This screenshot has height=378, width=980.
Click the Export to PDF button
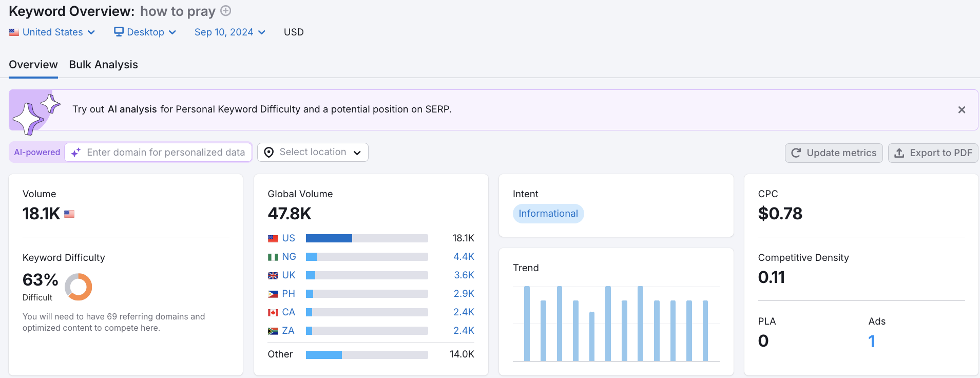(933, 153)
